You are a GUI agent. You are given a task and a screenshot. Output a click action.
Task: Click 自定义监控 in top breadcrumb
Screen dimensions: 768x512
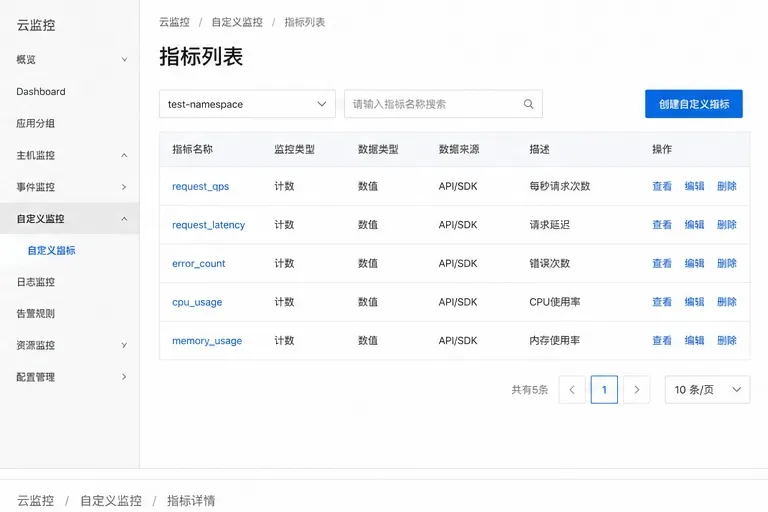[x=237, y=22]
